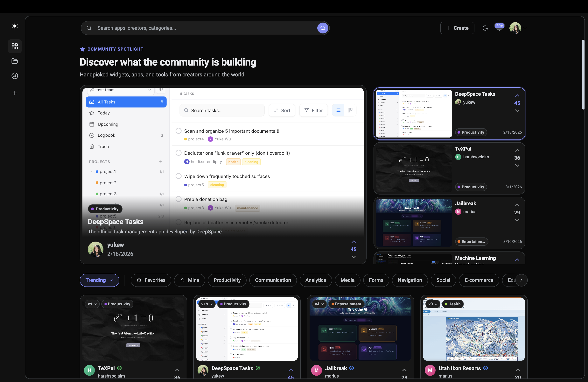Upvote the featured DeepSpace Tasks hero card
This screenshot has height=382, width=588.
pyautogui.click(x=353, y=242)
